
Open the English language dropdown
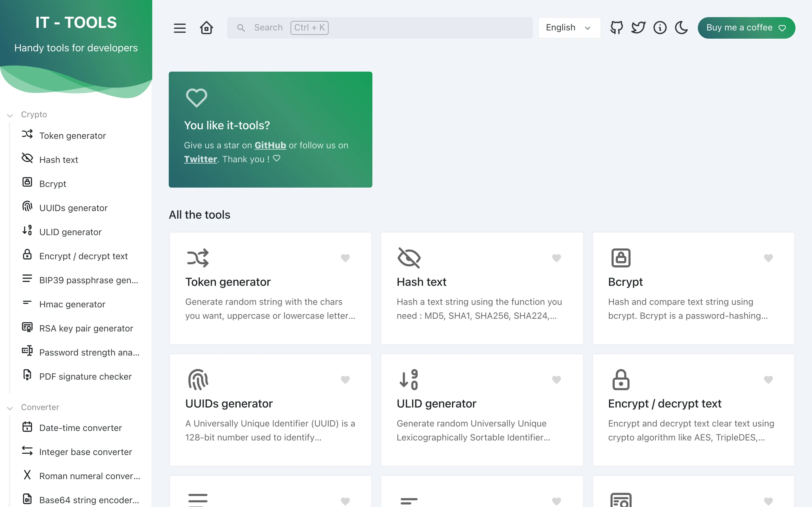569,28
